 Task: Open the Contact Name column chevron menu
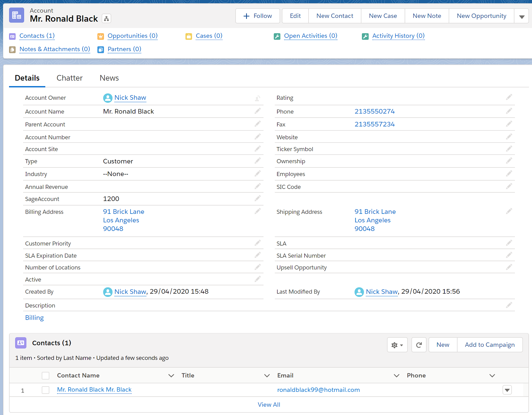click(171, 375)
